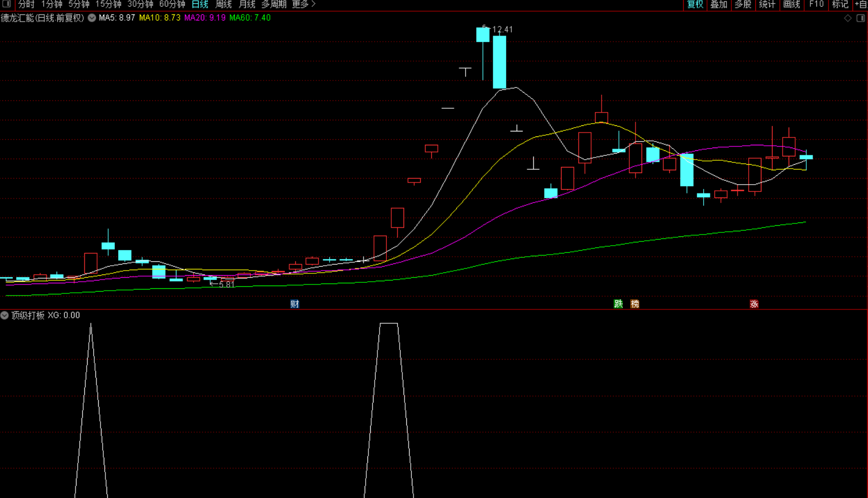Activate the 画线 drawing tools button
The height and width of the screenshot is (498, 868).
791,4
